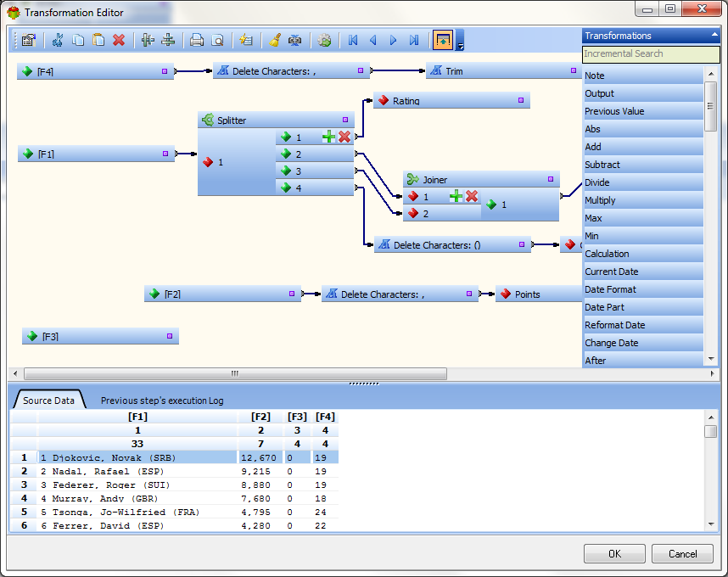The height and width of the screenshot is (577, 728).
Task: Collapse the Transformations panel arrow
Action: click(x=714, y=36)
